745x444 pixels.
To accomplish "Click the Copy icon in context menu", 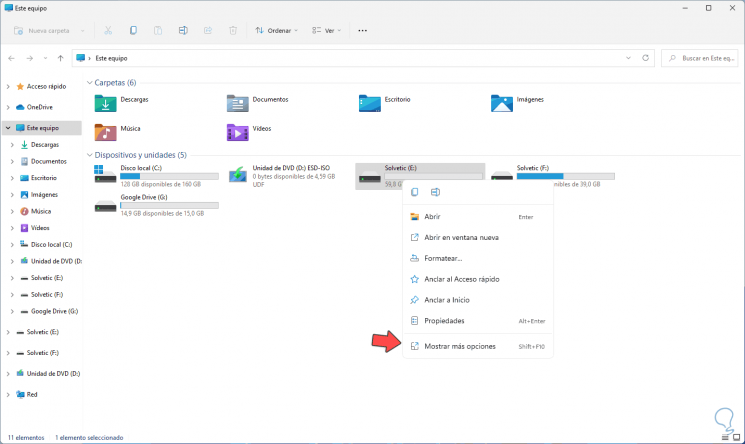I will click(414, 192).
